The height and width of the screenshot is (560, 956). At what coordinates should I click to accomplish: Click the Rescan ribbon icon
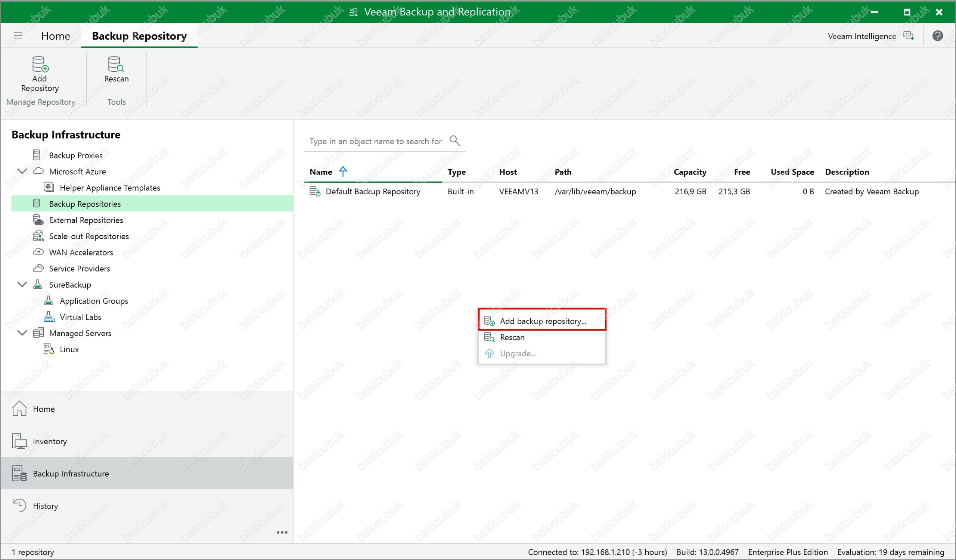tap(116, 65)
